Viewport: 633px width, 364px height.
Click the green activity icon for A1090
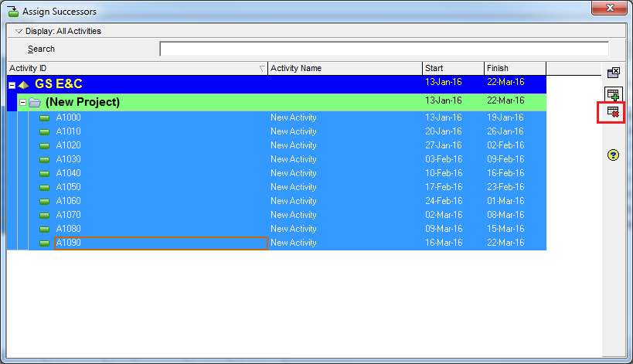coord(44,243)
